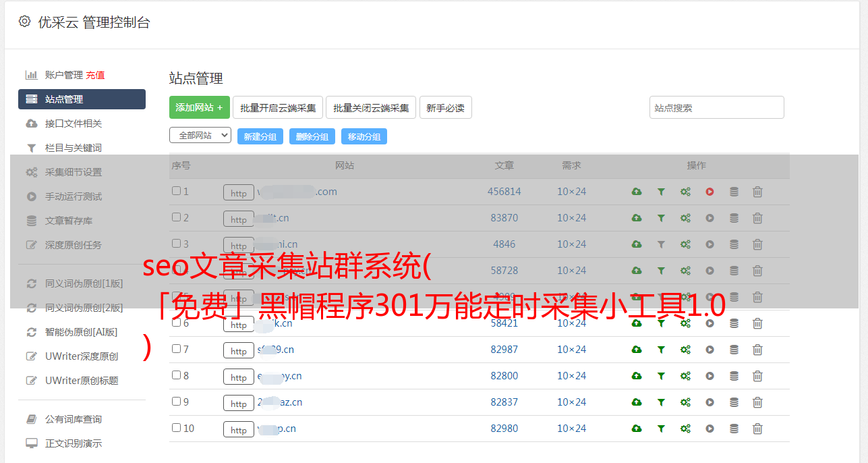Click cloud upload icon in row 4
Image resolution: width=868 pixels, height=463 pixels.
click(637, 271)
